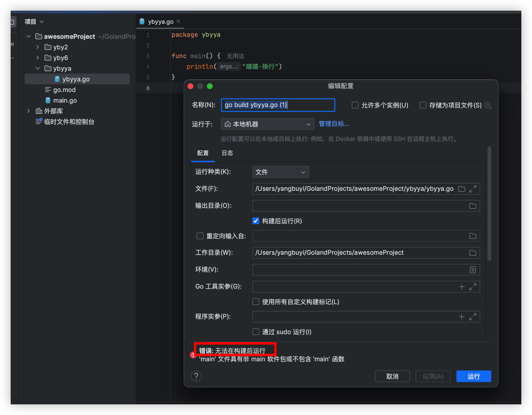This screenshot has width=532, height=415.
Task: Open the 运行种类(K) 文件 dropdown
Action: coord(281,172)
